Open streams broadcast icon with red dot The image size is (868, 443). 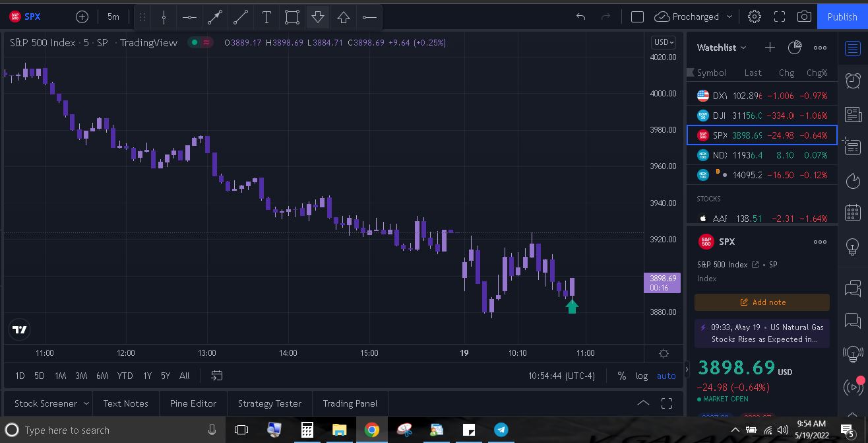pos(853,387)
